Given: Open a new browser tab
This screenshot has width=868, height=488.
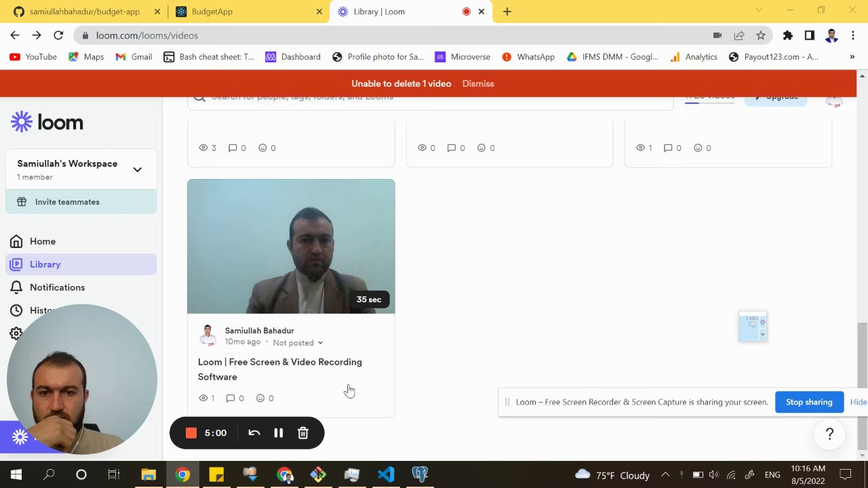Looking at the screenshot, I should click(507, 12).
